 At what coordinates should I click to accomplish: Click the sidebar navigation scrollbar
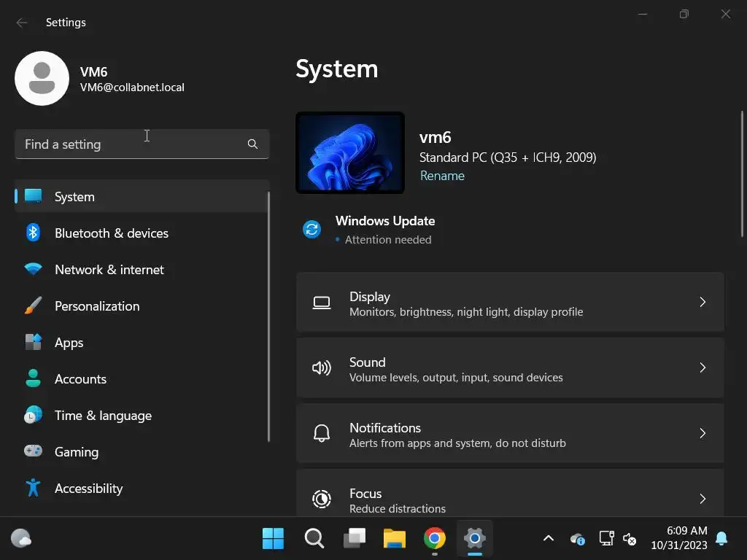(x=268, y=316)
